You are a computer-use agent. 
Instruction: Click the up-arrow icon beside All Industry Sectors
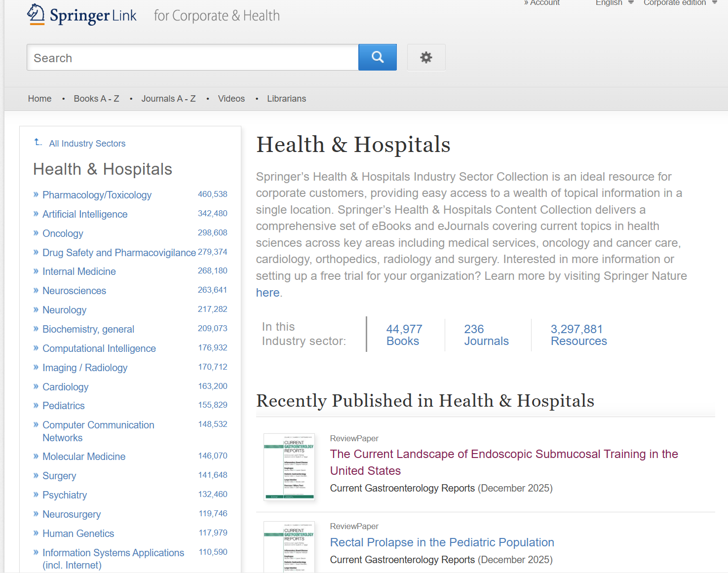point(38,143)
